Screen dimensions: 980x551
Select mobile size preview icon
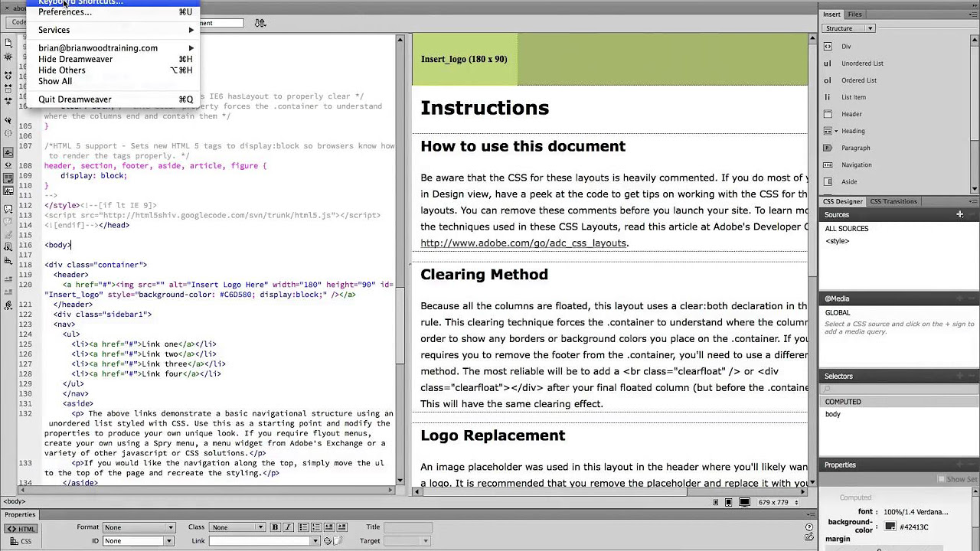tap(716, 502)
